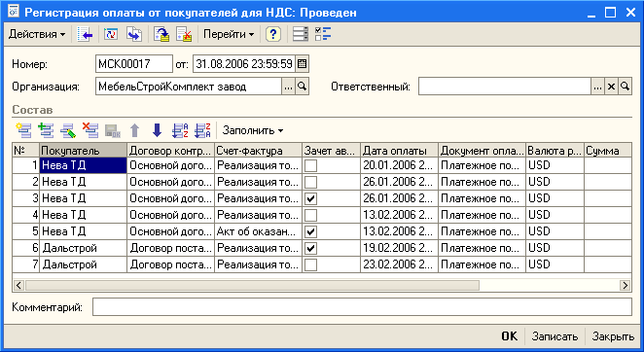The width and height of the screenshot is (644, 352).
Task: Click the finish editing icon in table toolbar
Action: pyautogui.click(x=113, y=130)
